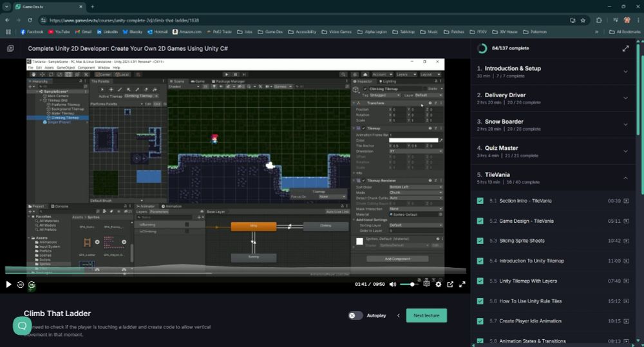Expand Delivery Driver section
Screen dimensions: 644x347
pyautogui.click(x=553, y=98)
